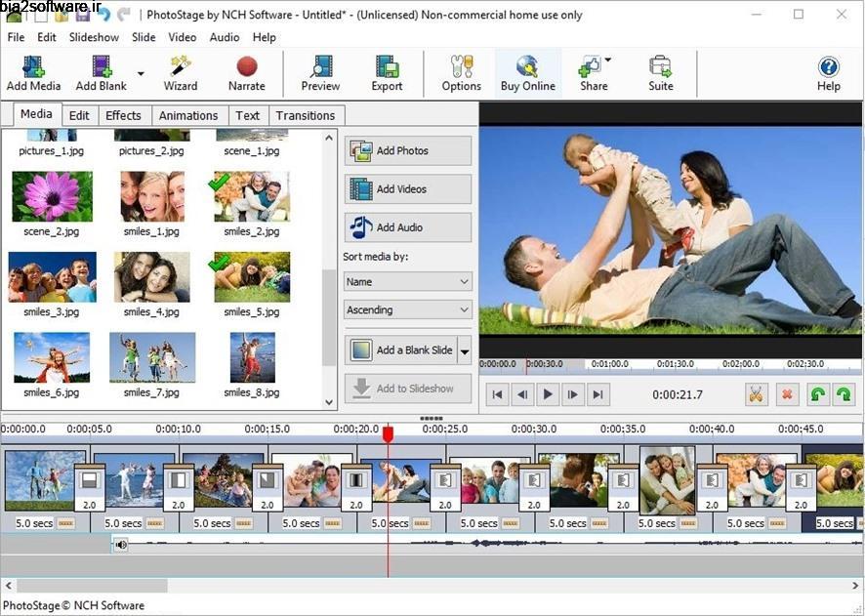The width and height of the screenshot is (865, 616).
Task: Delete the selected slide with the red X
Action: pyautogui.click(x=786, y=394)
